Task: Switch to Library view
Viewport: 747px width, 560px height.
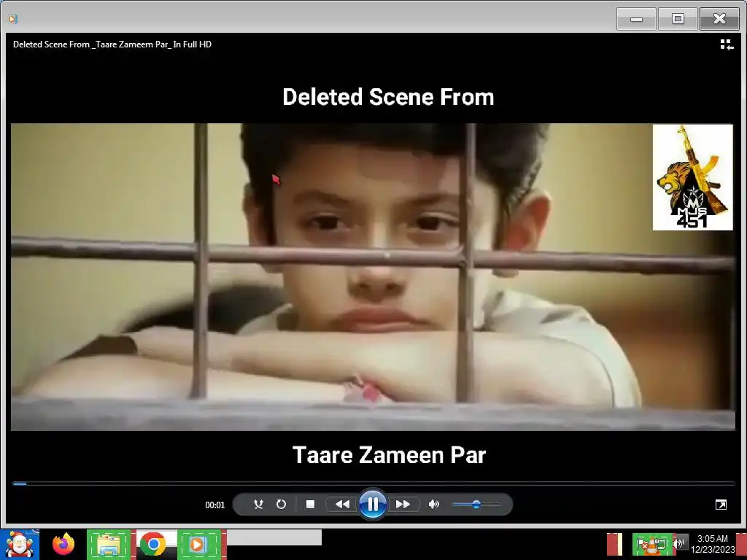Action: tap(727, 44)
